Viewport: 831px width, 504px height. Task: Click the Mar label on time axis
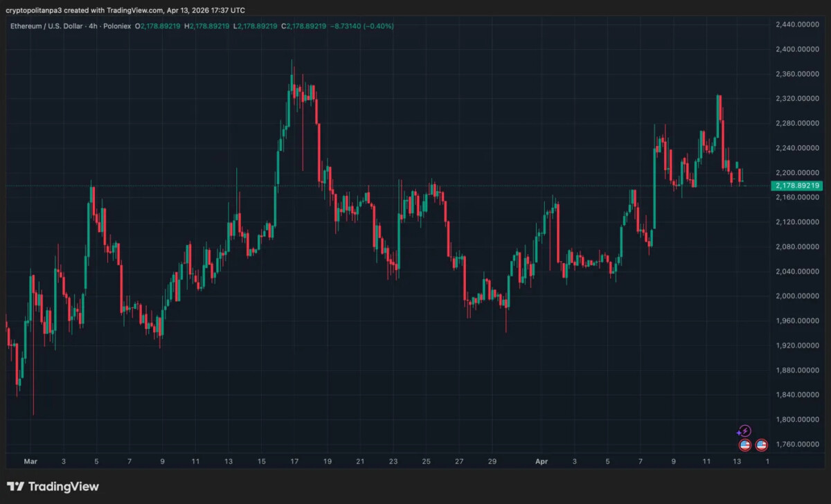click(x=30, y=460)
